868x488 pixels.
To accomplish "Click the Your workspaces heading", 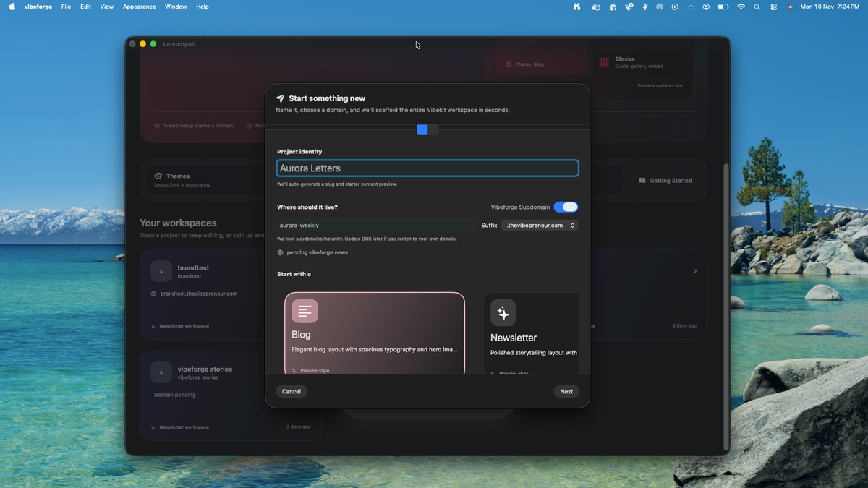I will 178,223.
